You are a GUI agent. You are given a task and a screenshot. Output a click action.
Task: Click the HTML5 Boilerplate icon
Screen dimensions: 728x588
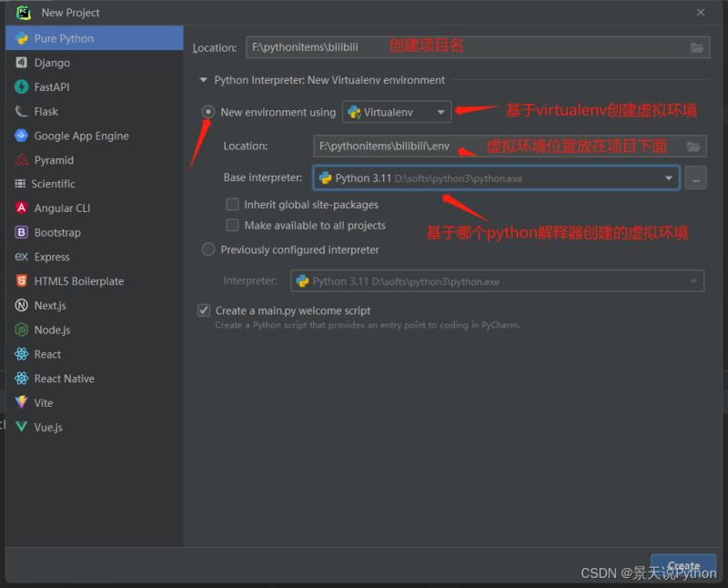[21, 281]
